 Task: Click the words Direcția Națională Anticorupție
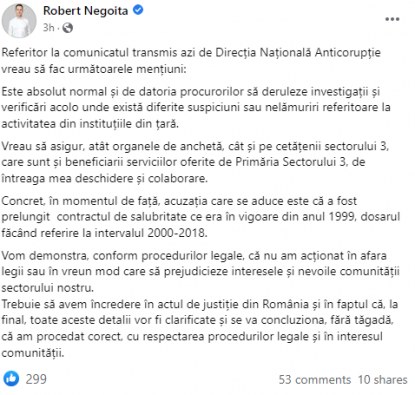tap(298, 53)
